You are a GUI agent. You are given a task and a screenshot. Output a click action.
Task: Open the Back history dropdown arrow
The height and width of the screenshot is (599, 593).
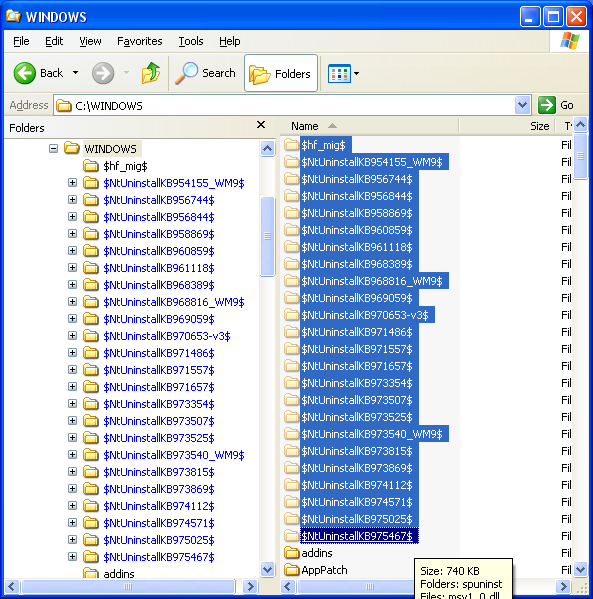click(76, 73)
